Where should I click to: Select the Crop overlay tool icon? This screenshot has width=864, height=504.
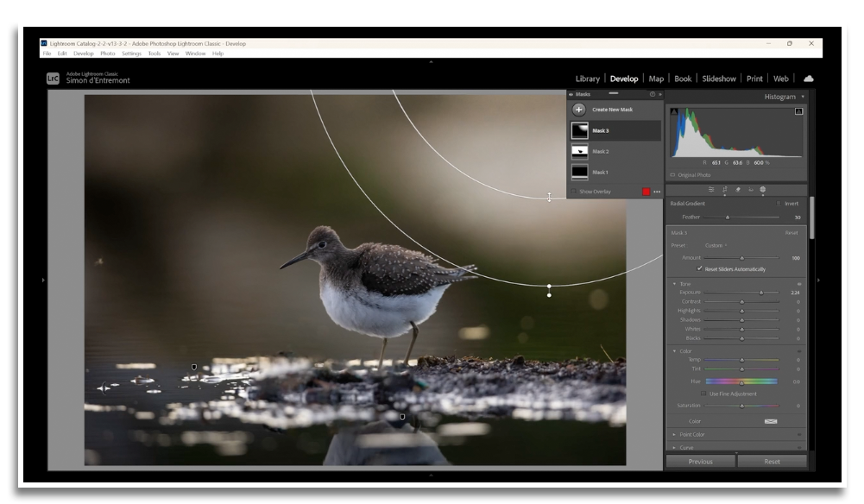[724, 190]
